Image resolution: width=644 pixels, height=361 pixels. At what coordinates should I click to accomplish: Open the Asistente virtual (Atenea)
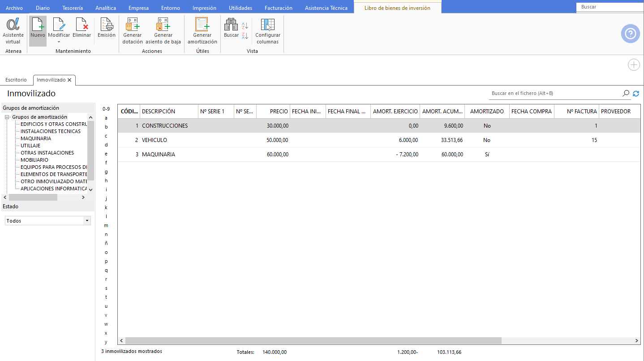13,31
